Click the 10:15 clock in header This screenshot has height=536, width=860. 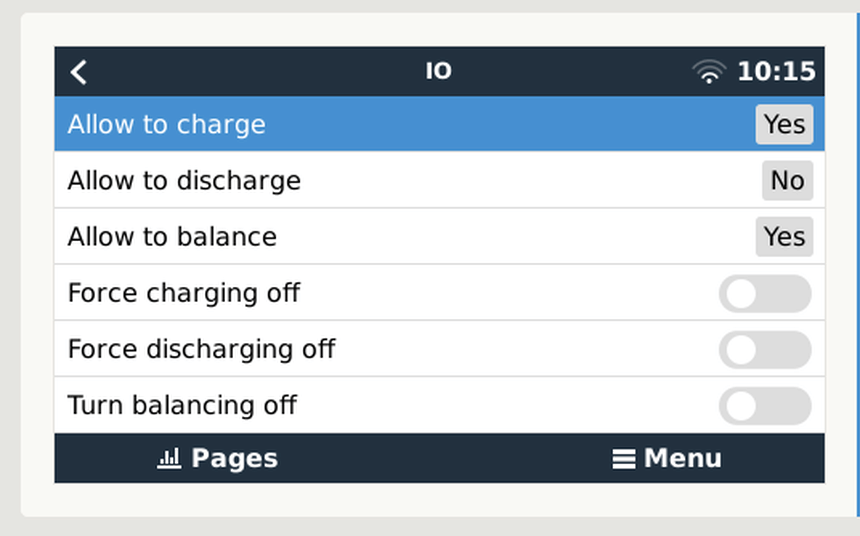tap(776, 72)
